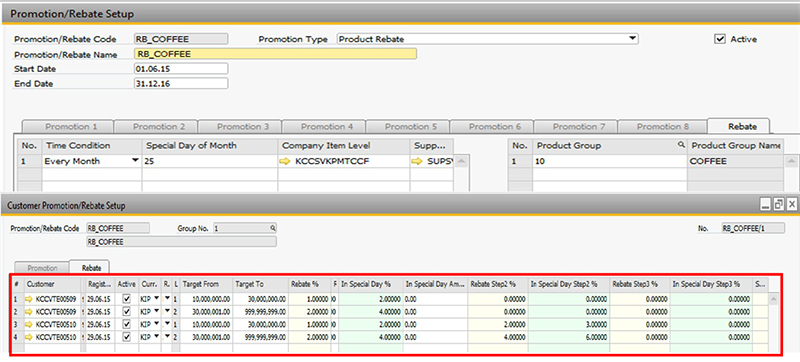Open the Promotion Type dropdown
Image resolution: width=800 pixels, height=362 pixels.
pos(632,38)
